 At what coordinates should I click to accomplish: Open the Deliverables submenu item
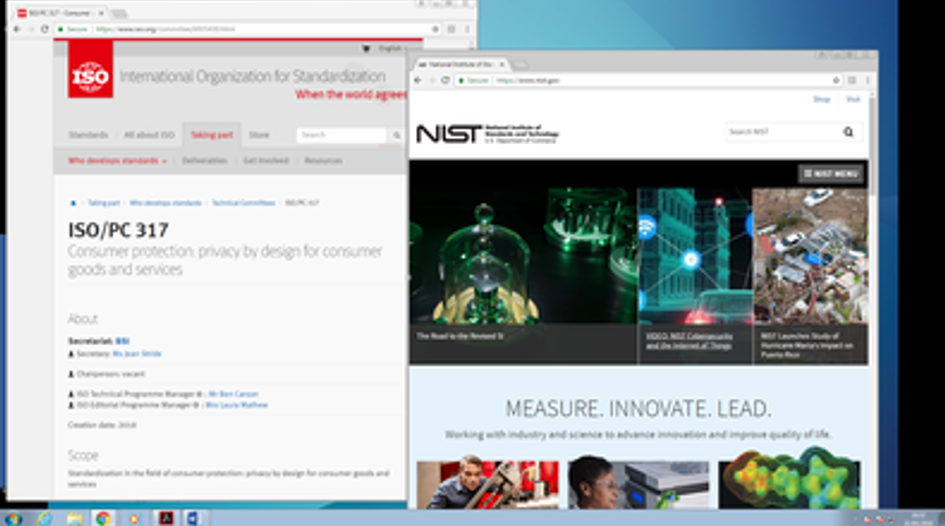pos(205,161)
